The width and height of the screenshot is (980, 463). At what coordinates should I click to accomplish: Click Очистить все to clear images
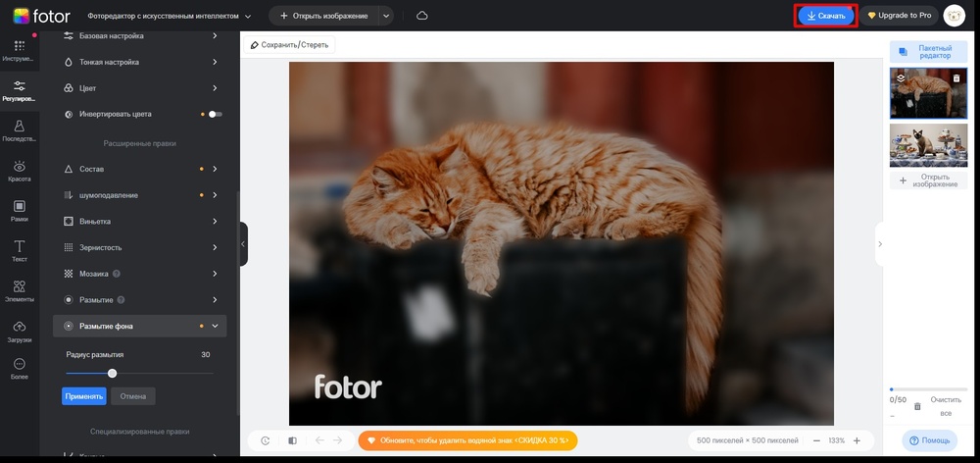pyautogui.click(x=946, y=406)
